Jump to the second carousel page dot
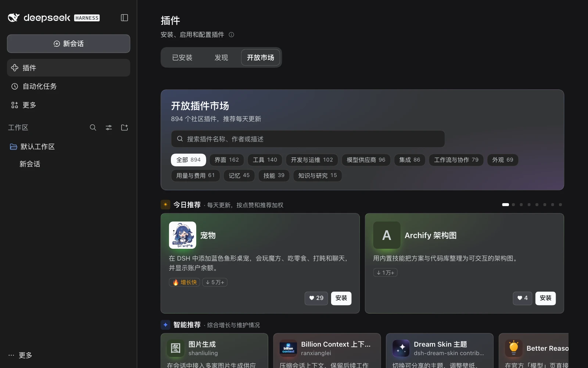The image size is (588, 368). click(x=513, y=205)
